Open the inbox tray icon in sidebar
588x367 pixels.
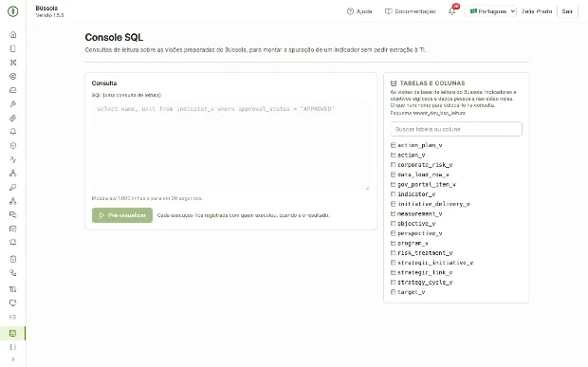(x=12, y=90)
